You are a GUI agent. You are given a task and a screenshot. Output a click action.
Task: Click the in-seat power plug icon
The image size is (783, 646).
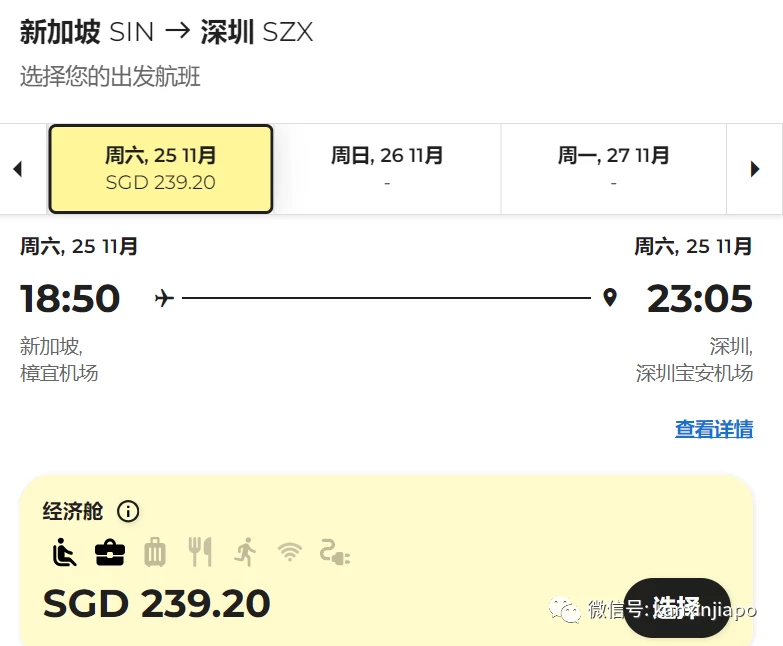tap(335, 553)
